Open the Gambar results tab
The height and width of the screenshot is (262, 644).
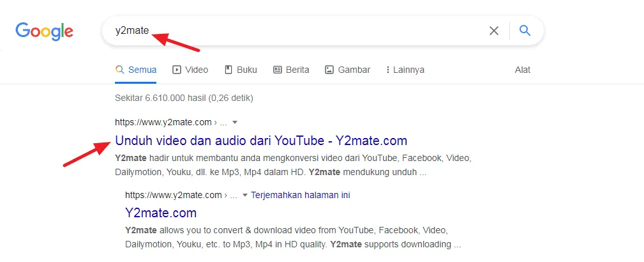[x=347, y=70]
